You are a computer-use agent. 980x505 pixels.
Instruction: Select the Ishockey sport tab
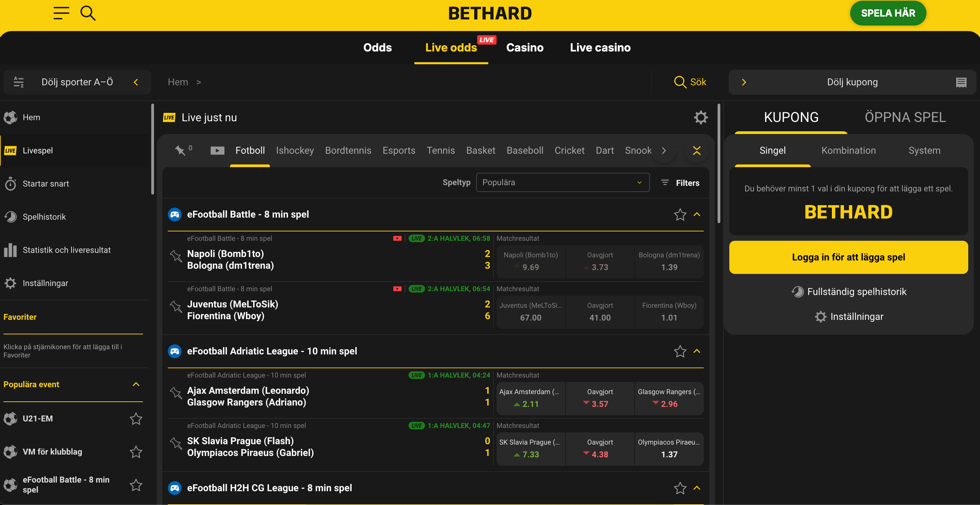coord(295,150)
